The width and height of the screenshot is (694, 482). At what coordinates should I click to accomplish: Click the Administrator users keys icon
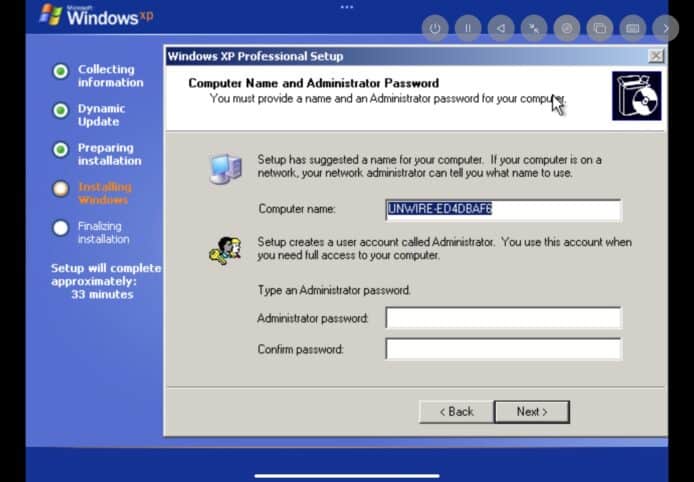pyautogui.click(x=224, y=250)
